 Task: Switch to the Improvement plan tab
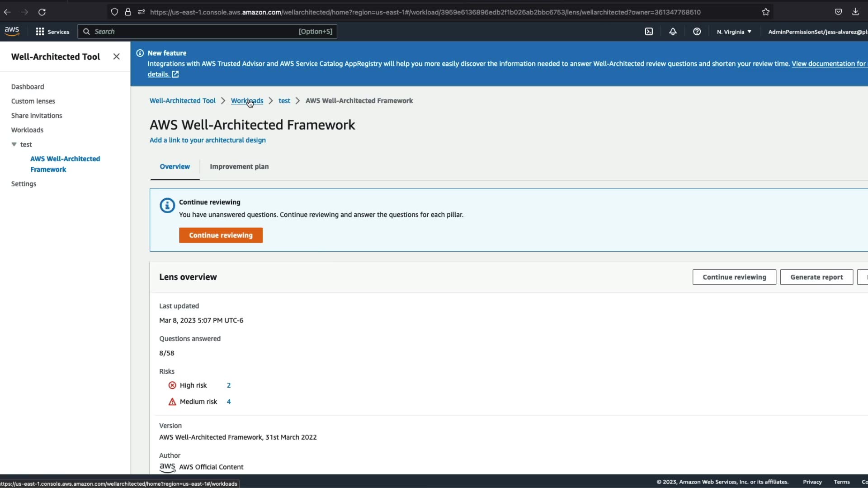(239, 166)
